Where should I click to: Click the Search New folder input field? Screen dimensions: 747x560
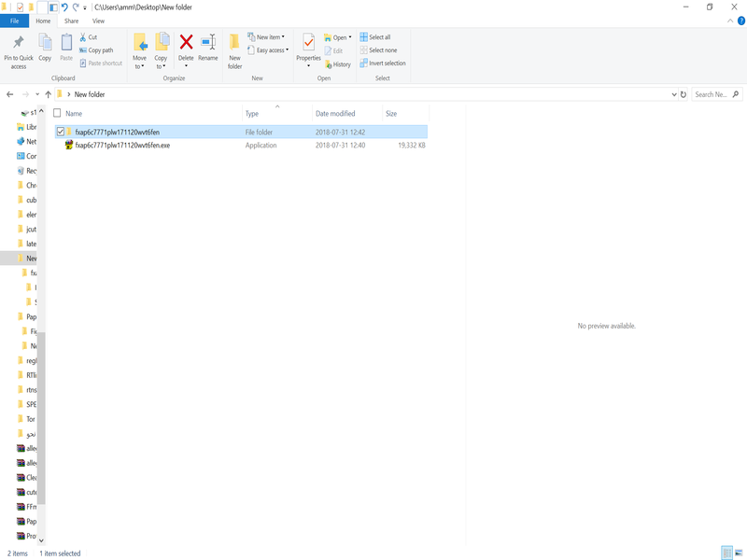coord(712,94)
